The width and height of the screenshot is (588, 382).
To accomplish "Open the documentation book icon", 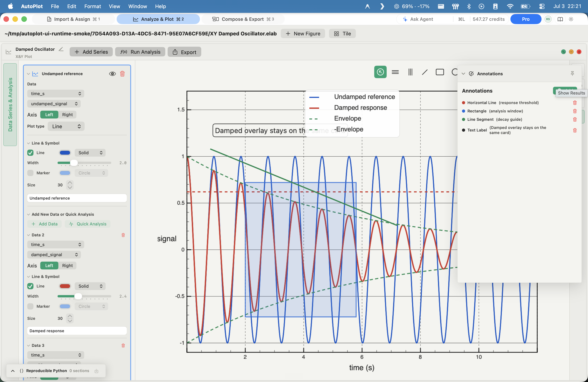I will pos(560,19).
